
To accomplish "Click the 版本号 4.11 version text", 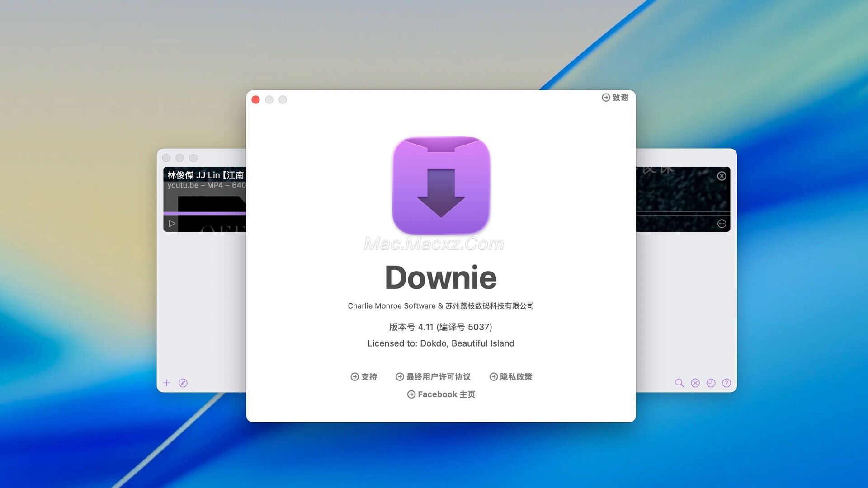I will click(441, 327).
